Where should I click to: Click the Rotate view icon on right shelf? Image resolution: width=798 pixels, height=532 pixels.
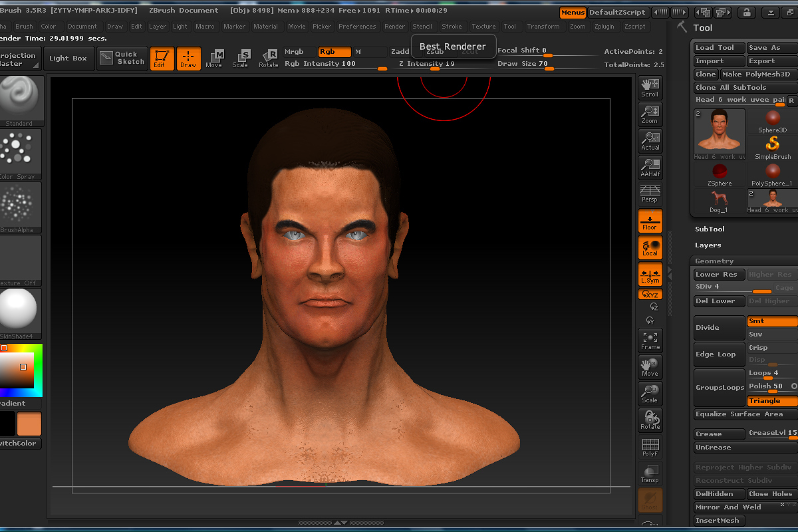pyautogui.click(x=650, y=420)
